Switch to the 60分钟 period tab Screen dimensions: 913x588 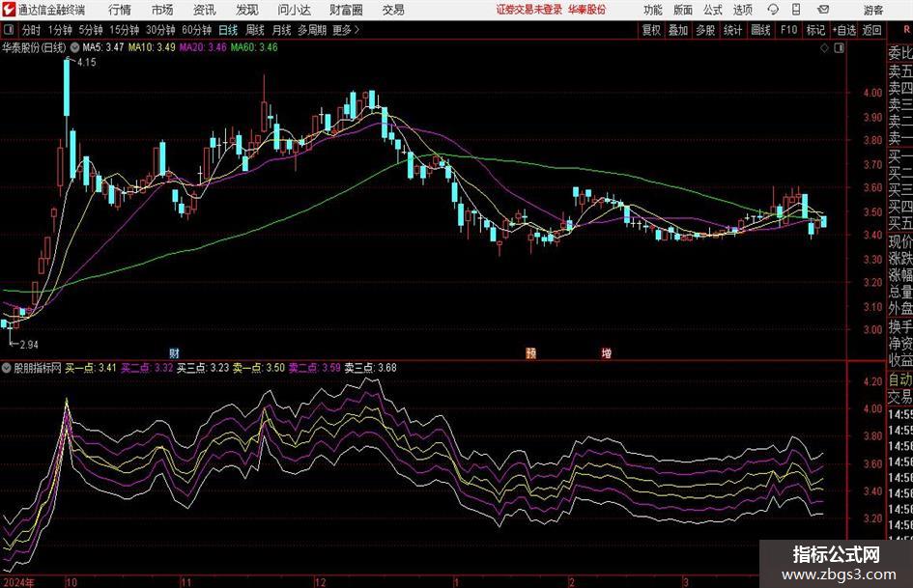[x=196, y=30]
